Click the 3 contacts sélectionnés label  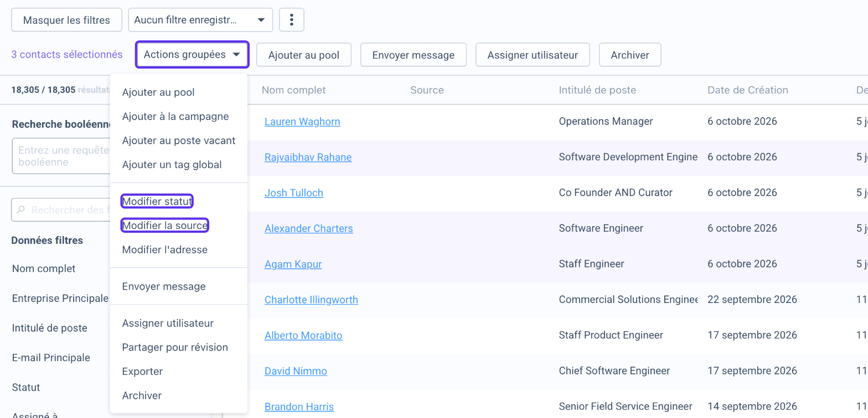[x=67, y=55]
